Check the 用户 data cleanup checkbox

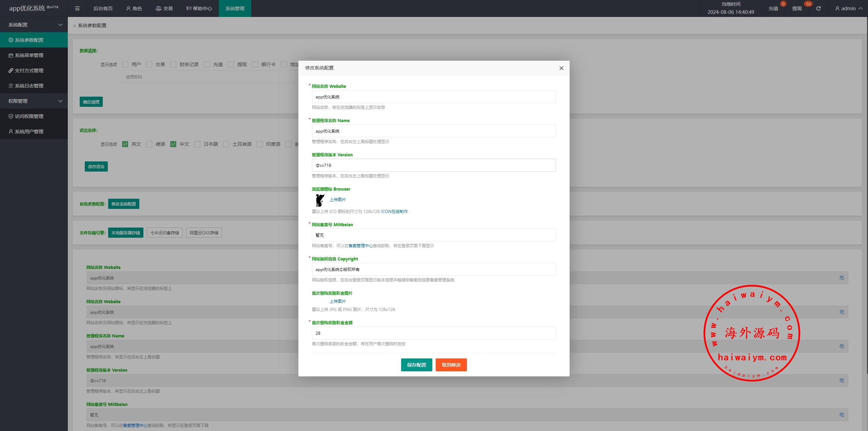(125, 64)
